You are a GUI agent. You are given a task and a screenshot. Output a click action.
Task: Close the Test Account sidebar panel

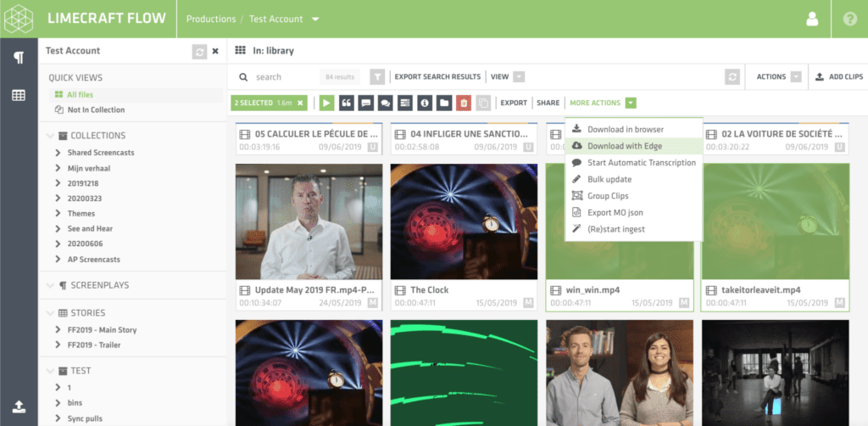tap(215, 51)
